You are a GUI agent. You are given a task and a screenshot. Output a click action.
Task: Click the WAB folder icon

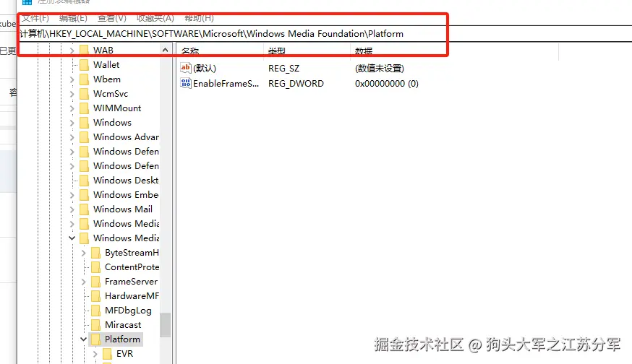click(x=84, y=51)
